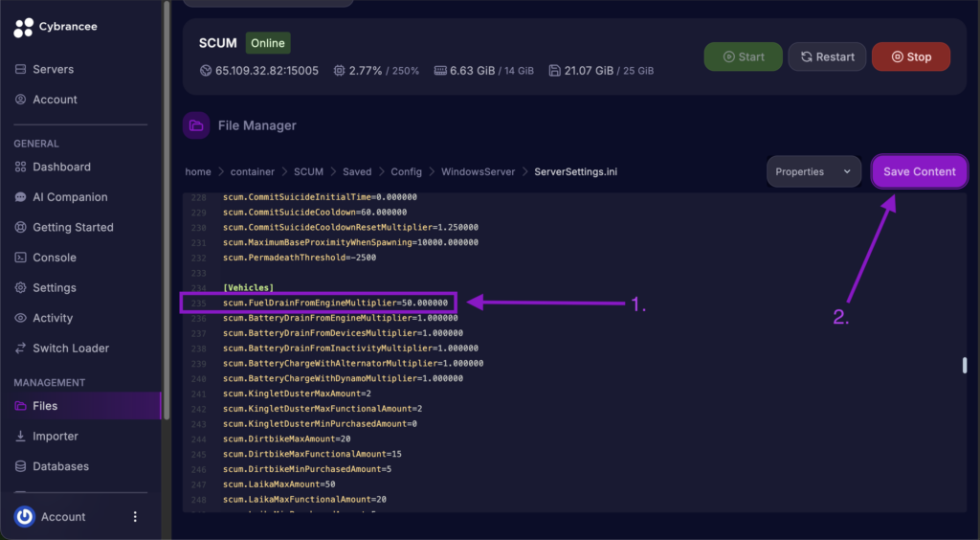View the Activity log
The width and height of the screenshot is (980, 540).
[x=53, y=318]
